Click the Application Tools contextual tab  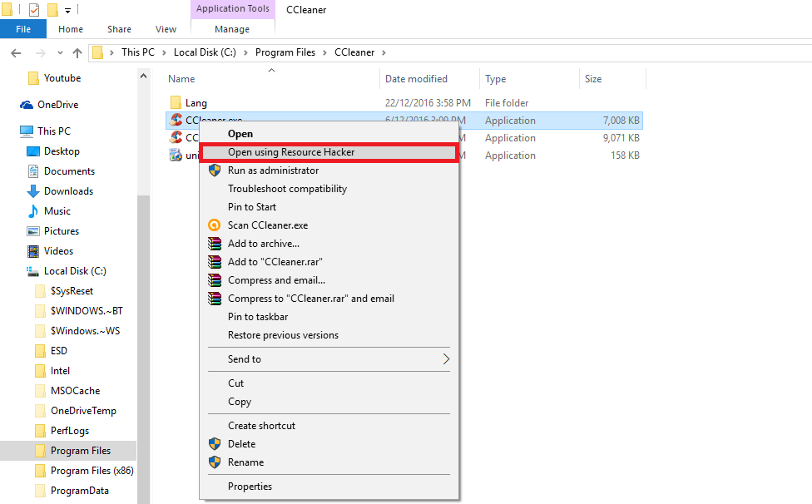tap(232, 9)
